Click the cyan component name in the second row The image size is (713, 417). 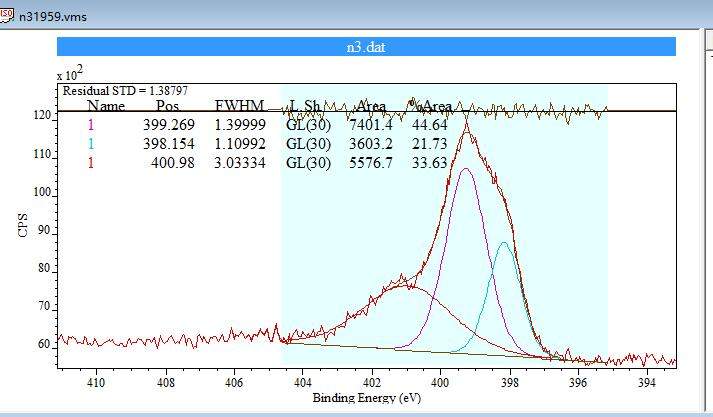pos(91,144)
